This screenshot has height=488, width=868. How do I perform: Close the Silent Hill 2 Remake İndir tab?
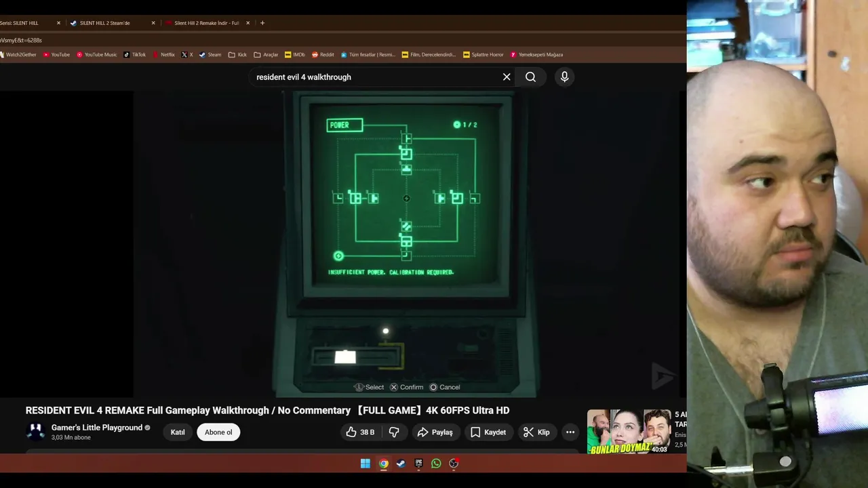(x=248, y=23)
